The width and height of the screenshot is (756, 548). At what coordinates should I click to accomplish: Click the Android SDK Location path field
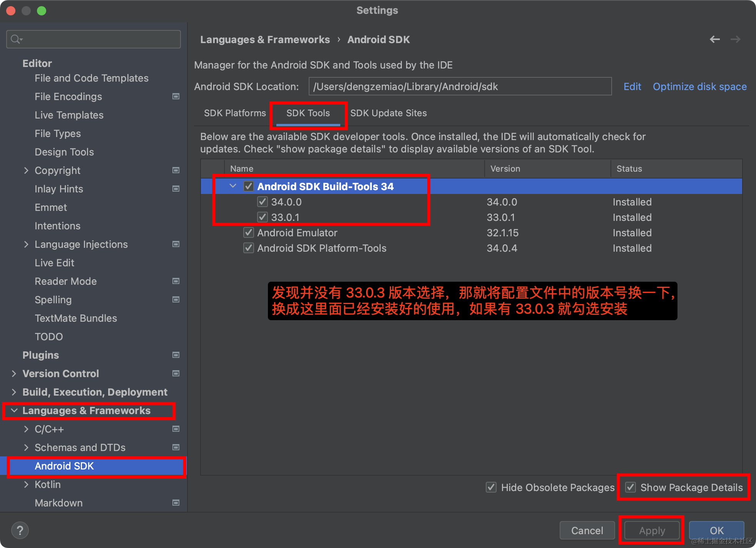coord(460,87)
